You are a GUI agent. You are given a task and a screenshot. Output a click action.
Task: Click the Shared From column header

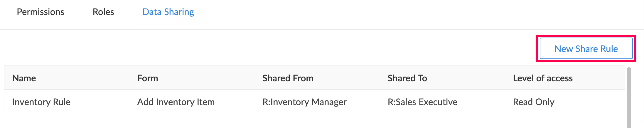[288, 78]
